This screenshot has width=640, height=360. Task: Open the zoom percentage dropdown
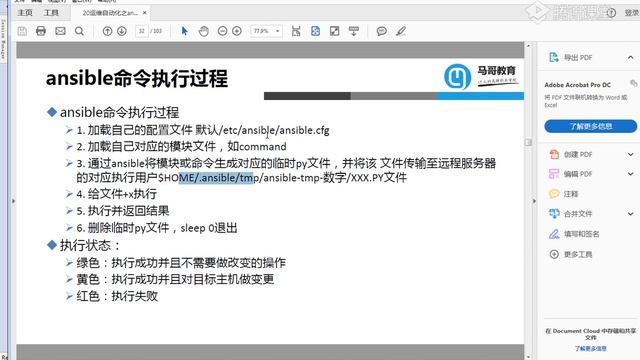coord(278,31)
